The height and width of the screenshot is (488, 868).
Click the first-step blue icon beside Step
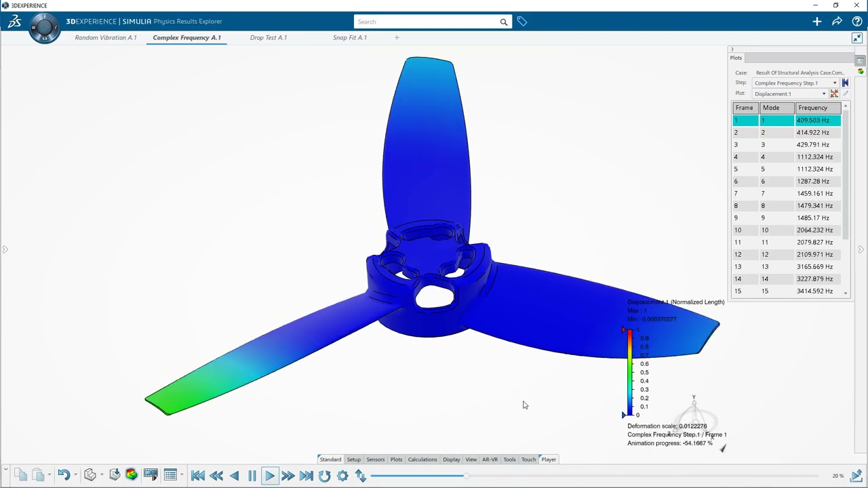(x=845, y=83)
